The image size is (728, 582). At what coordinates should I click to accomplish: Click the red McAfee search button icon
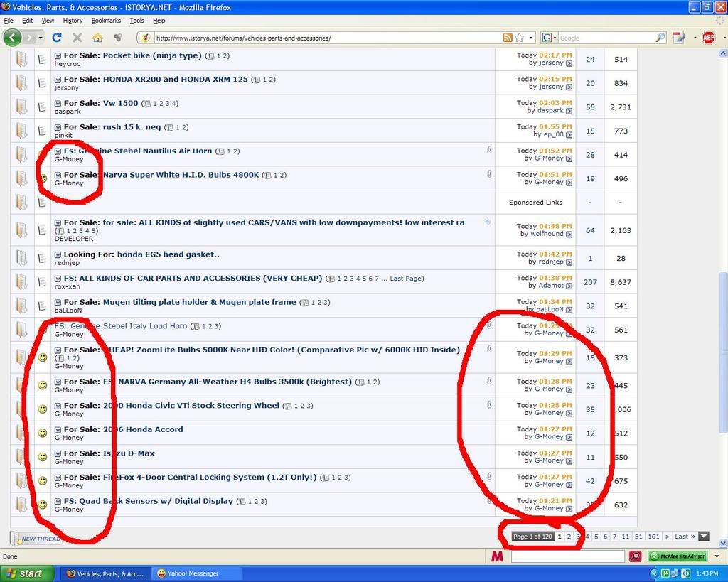click(635, 556)
